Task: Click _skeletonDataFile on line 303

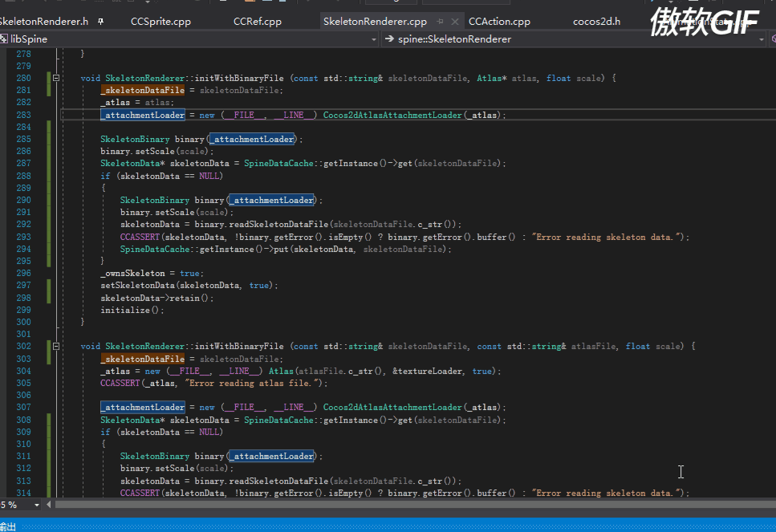Action: [x=143, y=359]
